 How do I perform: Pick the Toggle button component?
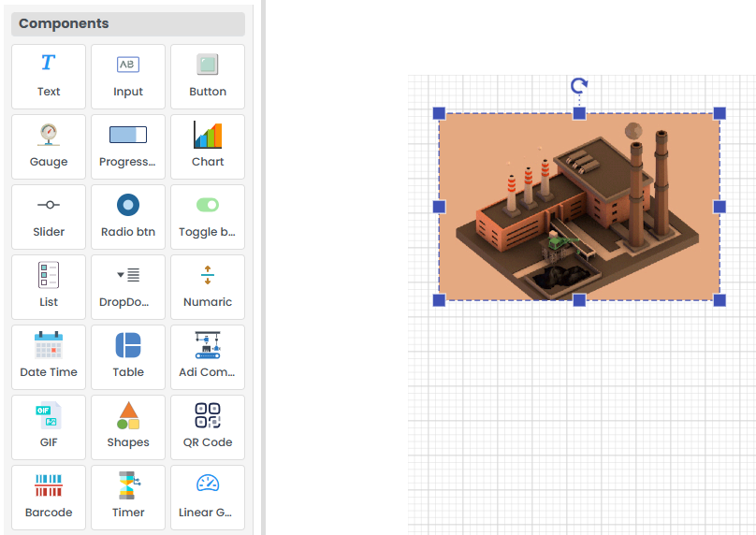click(208, 217)
